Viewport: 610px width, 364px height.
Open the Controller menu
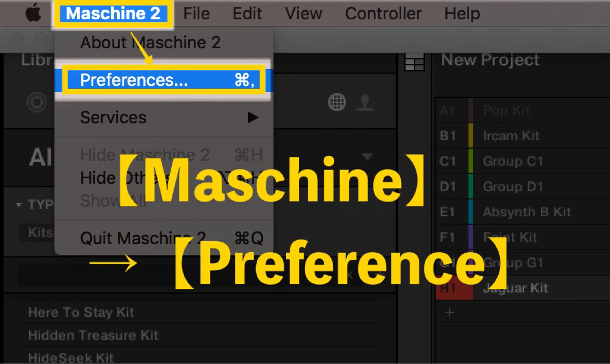click(x=383, y=14)
